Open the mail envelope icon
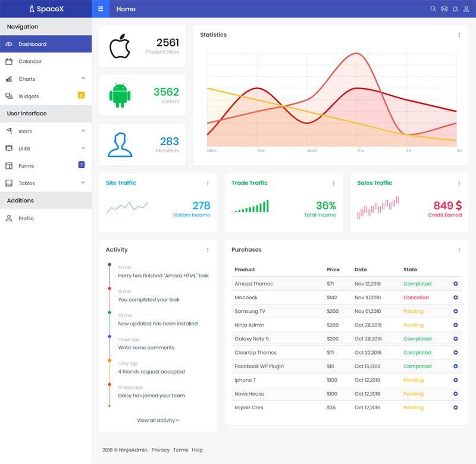476x464 pixels. 444,9
